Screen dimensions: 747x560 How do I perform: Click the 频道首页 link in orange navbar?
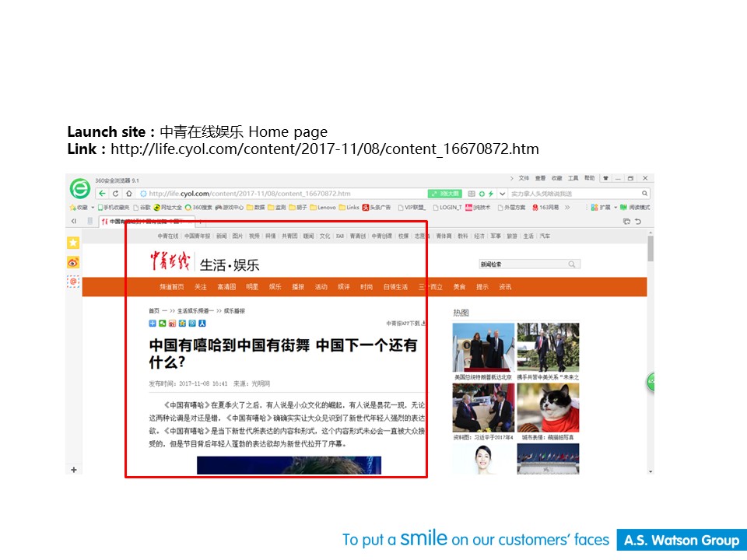coord(172,287)
